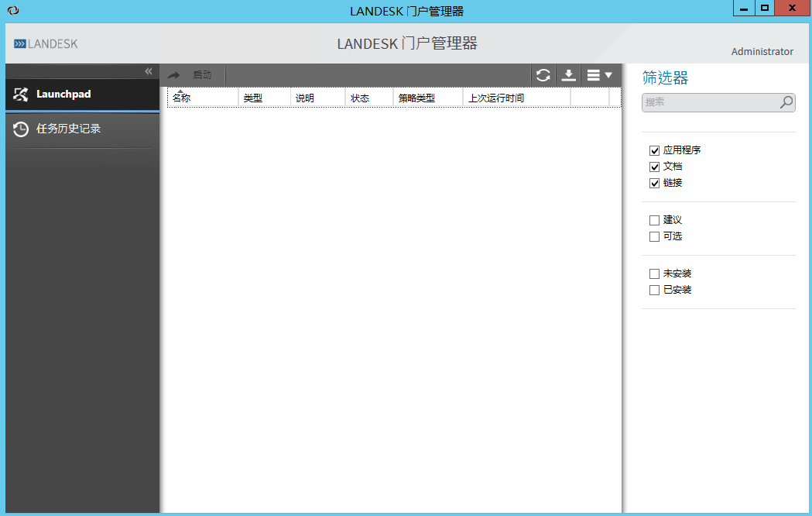
Task: Click the search magnifier icon
Action: pos(786,102)
